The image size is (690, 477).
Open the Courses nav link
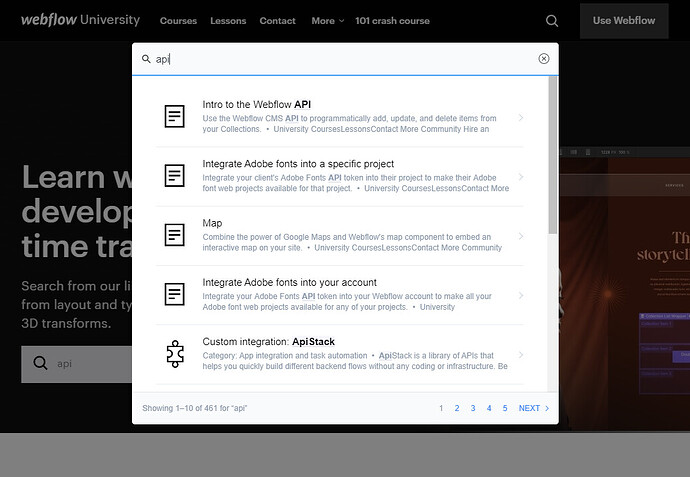coord(178,21)
